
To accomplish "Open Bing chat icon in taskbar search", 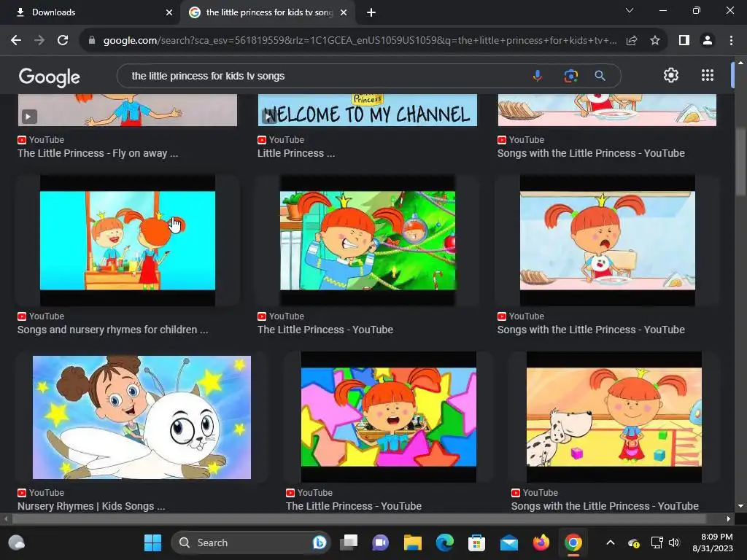I will pyautogui.click(x=320, y=542).
